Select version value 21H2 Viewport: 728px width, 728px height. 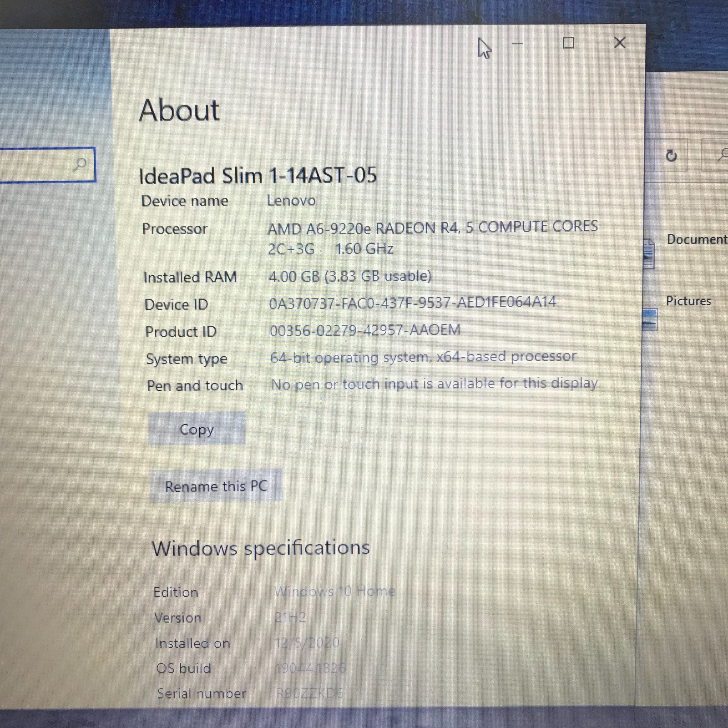(290, 617)
